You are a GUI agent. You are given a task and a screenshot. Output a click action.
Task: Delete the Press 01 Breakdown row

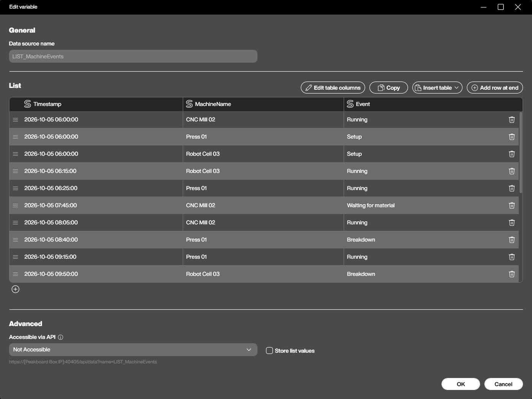(511, 240)
